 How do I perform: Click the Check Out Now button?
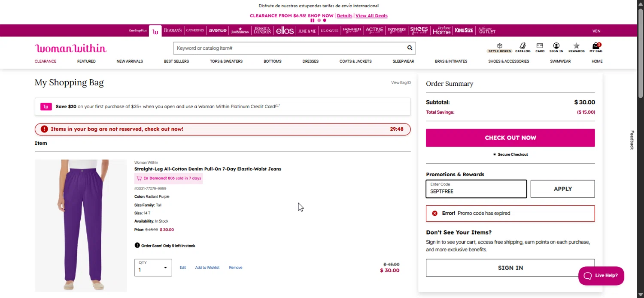pyautogui.click(x=510, y=138)
